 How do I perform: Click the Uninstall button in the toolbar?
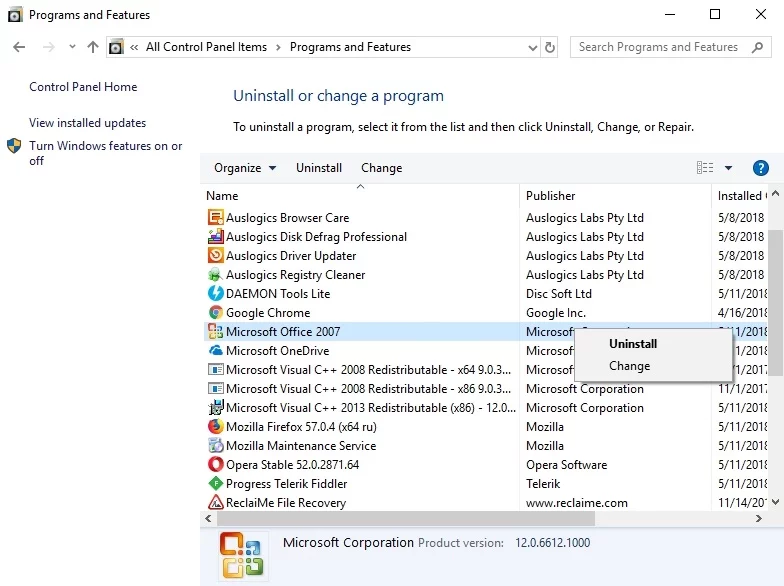pyautogui.click(x=319, y=168)
